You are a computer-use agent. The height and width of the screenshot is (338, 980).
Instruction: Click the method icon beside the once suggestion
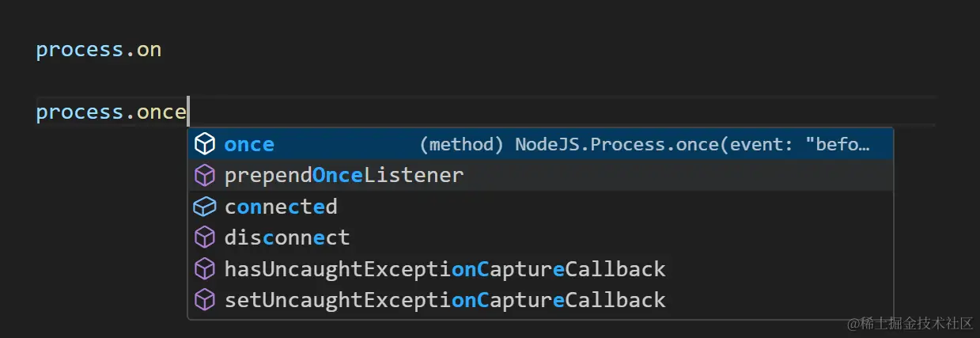tap(205, 144)
